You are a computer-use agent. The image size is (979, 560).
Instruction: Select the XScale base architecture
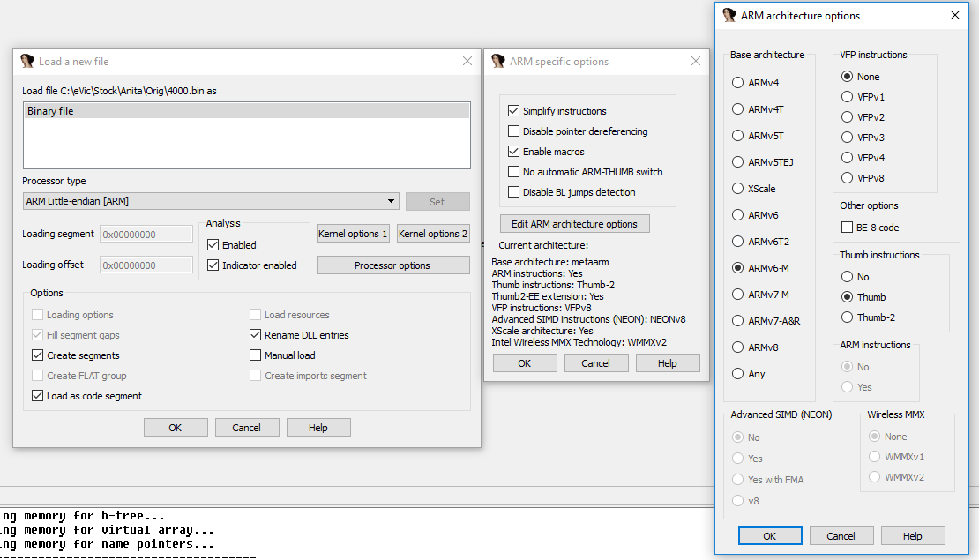738,189
